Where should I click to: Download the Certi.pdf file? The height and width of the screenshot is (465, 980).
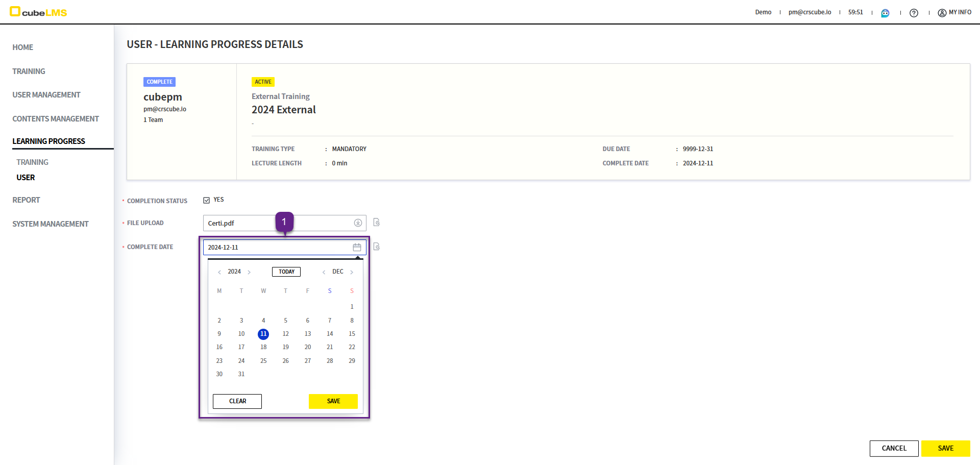[x=358, y=223]
